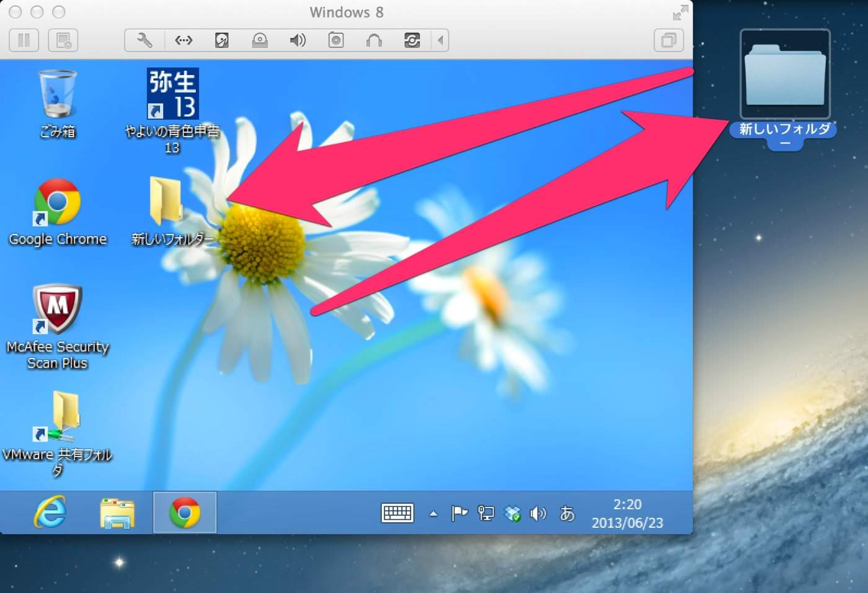The width and height of the screenshot is (868, 593).
Task: Select the やよいの青色申告 13 shortcut
Action: [x=172, y=111]
